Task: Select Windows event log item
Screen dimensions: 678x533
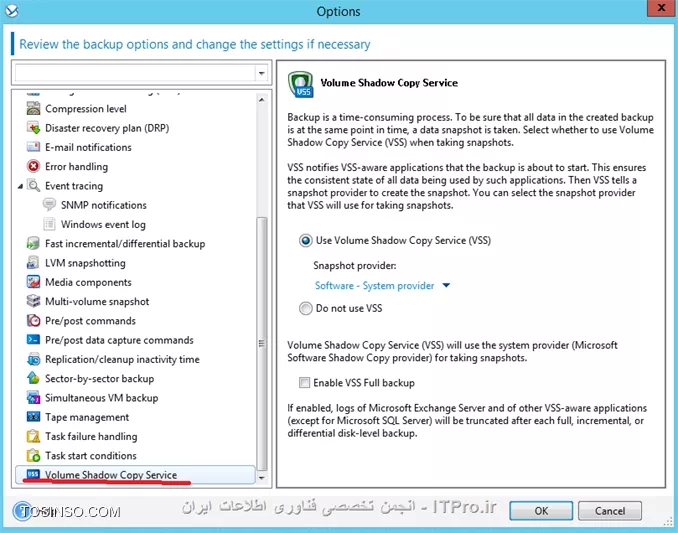Action: [x=103, y=224]
